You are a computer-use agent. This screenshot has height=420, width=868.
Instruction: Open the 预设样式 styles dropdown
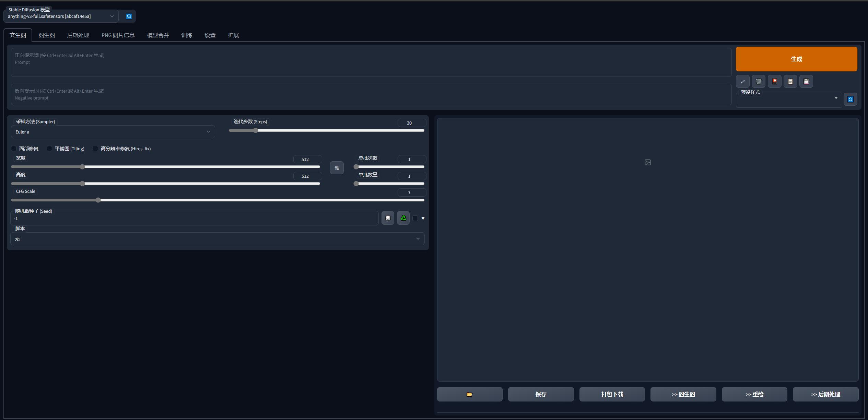pyautogui.click(x=788, y=100)
